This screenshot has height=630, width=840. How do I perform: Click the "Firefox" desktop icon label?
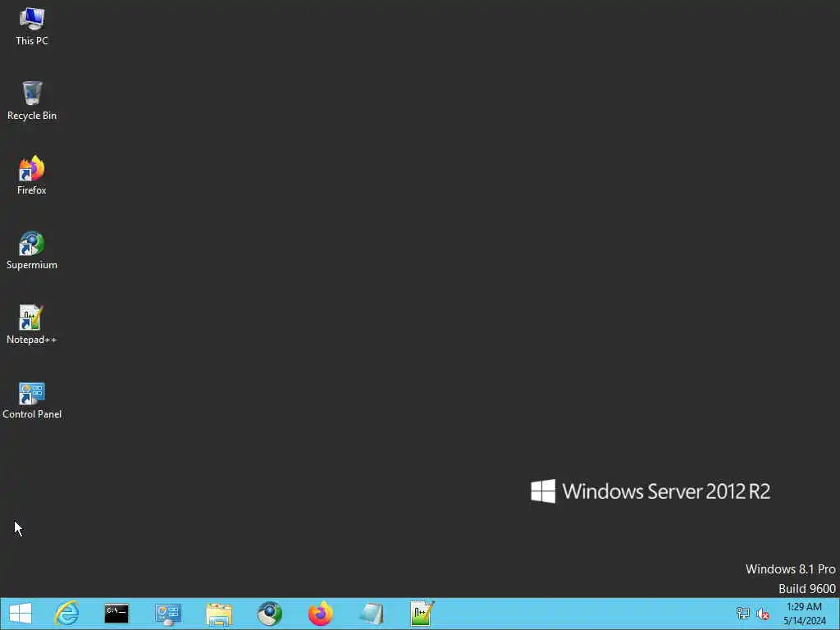point(32,190)
